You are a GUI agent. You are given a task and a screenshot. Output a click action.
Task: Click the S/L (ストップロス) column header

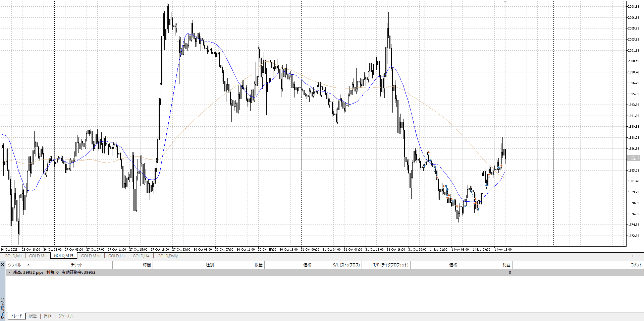pyautogui.click(x=346, y=265)
